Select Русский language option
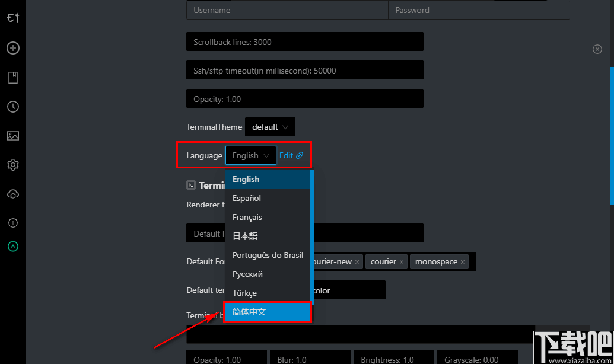The width and height of the screenshot is (614, 364). click(x=268, y=274)
